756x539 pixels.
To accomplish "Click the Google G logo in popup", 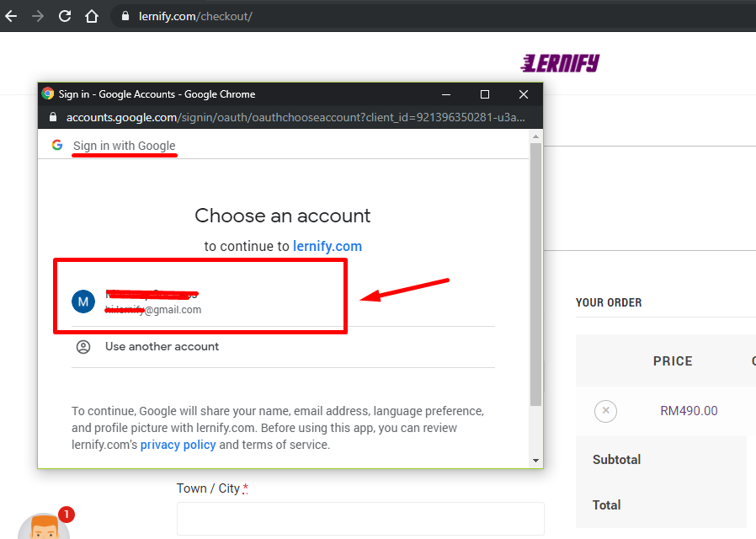I will point(57,145).
